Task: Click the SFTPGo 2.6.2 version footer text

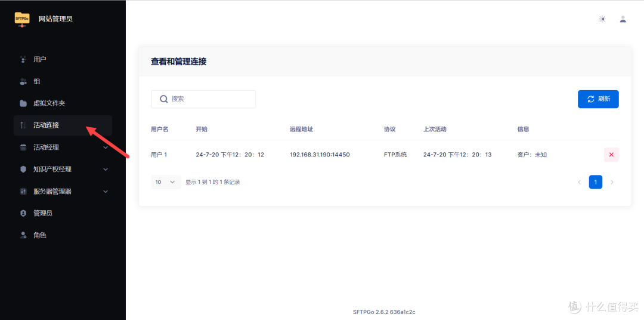Action: (384, 312)
